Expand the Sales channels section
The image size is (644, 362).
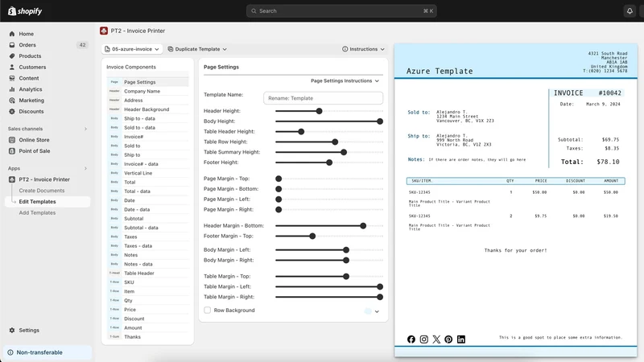pos(85,129)
